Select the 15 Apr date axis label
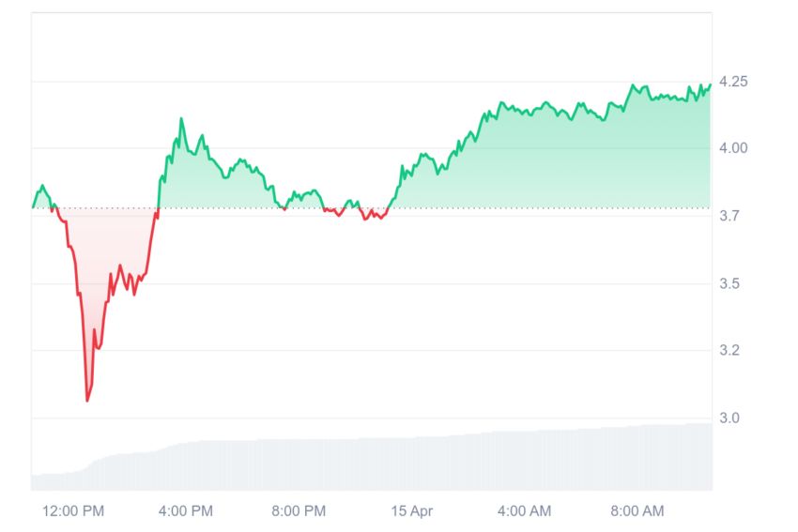The height and width of the screenshot is (532, 798). coord(412,510)
